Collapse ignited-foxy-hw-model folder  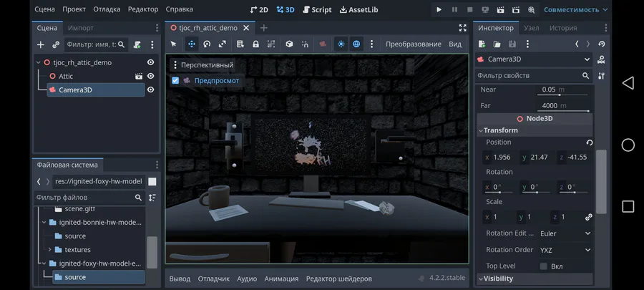click(44, 264)
